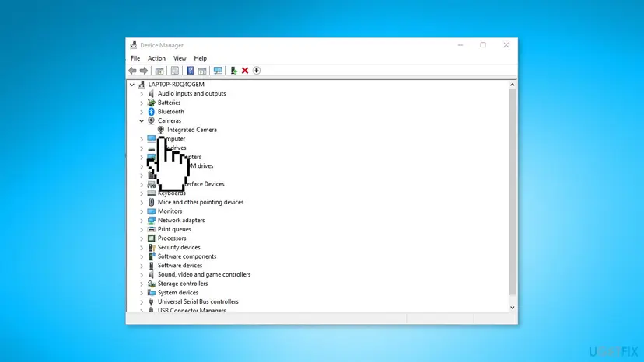The height and width of the screenshot is (362, 644).
Task: Select the Software devices label
Action: pos(180,266)
